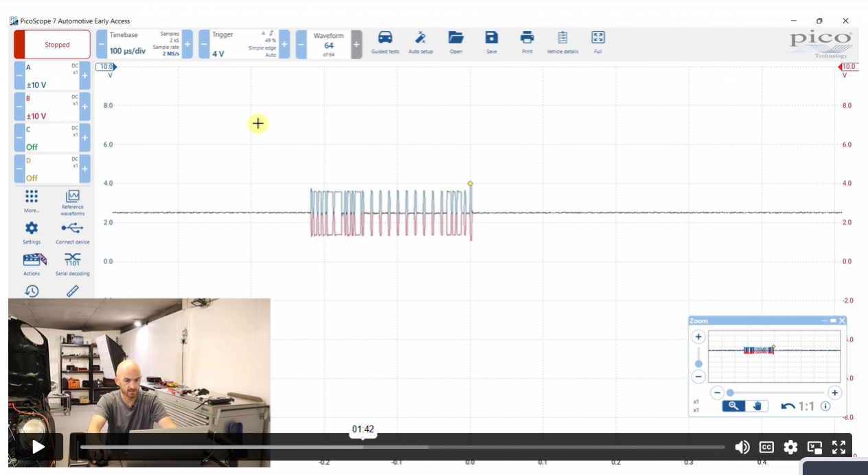Open the Trigger options panel
Screen dimensions: 868x475
244,45
